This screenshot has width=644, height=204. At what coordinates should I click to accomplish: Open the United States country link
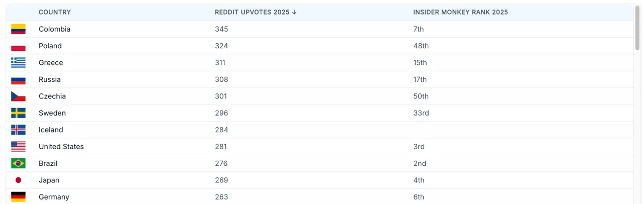point(61,147)
